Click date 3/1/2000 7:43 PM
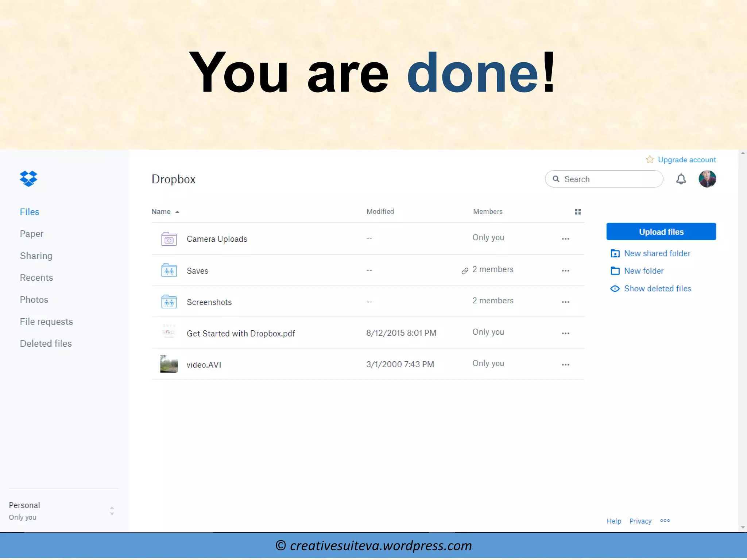Image resolution: width=747 pixels, height=560 pixels. click(400, 364)
